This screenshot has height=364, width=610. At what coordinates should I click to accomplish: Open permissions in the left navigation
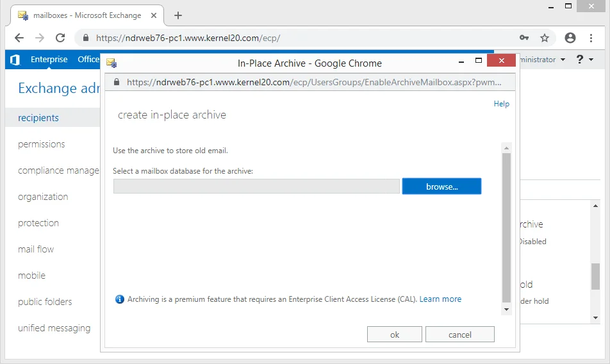coord(41,144)
